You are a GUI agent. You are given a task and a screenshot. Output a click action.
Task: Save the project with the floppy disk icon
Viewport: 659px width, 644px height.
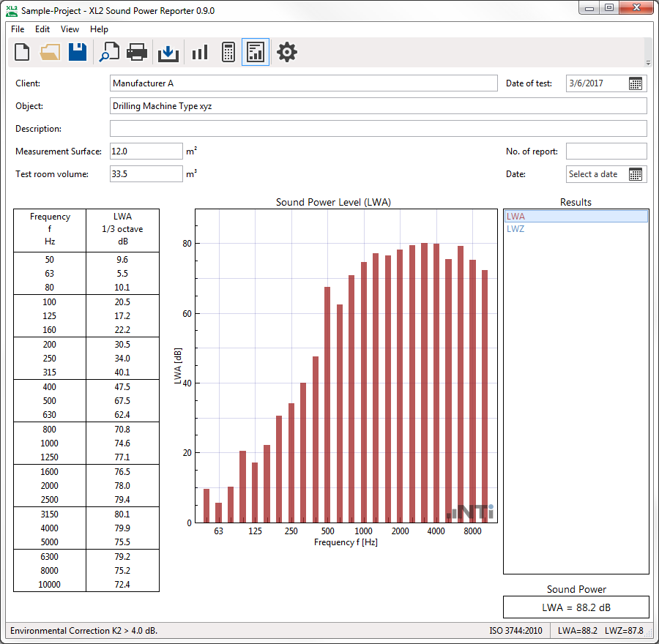78,52
